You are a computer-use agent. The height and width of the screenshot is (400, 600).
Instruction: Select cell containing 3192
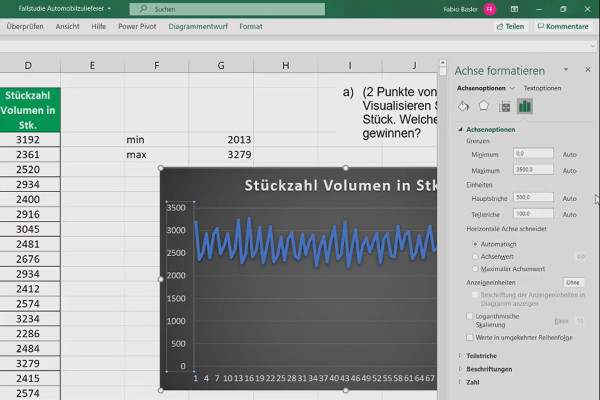(x=30, y=140)
